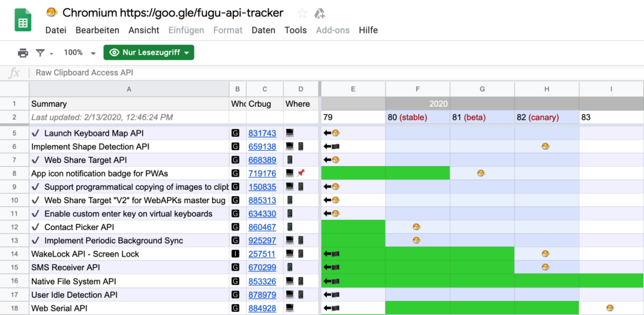644x315 pixels.
Task: Click the fugu fish in Shape Detection row
Action: click(545, 146)
